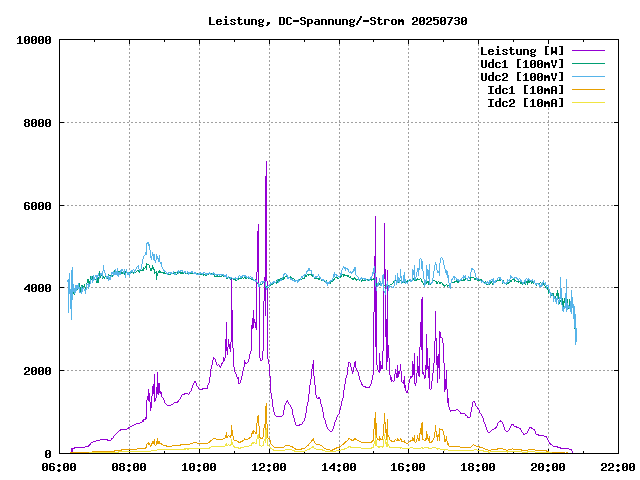The height and width of the screenshot is (480, 640).
Task: Click the 16:00 x-axis time label
Action: tap(408, 467)
